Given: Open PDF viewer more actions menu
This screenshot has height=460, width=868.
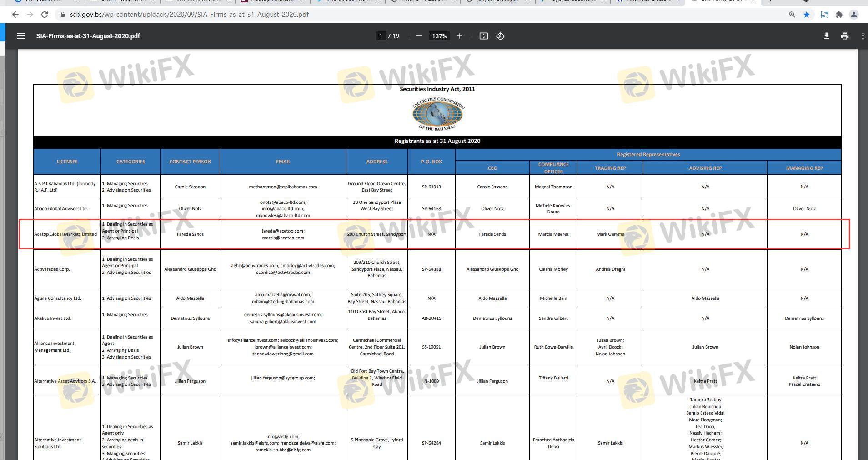Looking at the screenshot, I should [863, 36].
